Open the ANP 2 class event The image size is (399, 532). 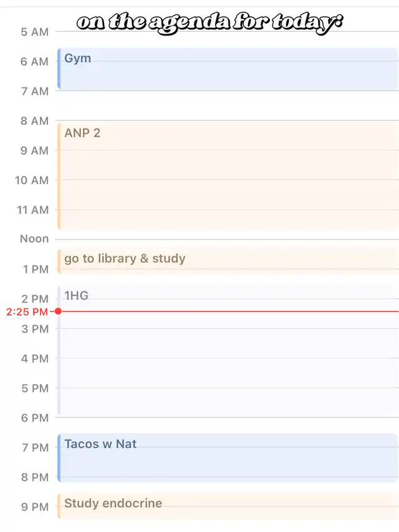pos(228,176)
